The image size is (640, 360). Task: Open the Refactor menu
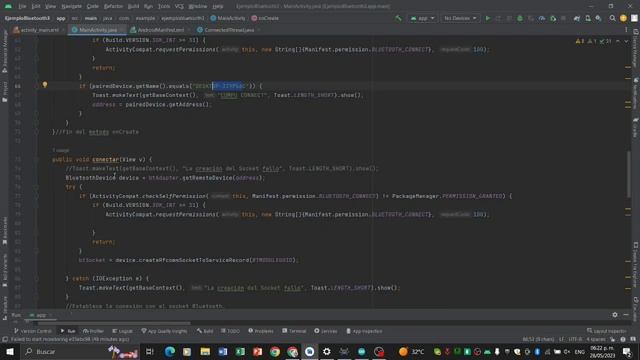pyautogui.click(x=113, y=6)
